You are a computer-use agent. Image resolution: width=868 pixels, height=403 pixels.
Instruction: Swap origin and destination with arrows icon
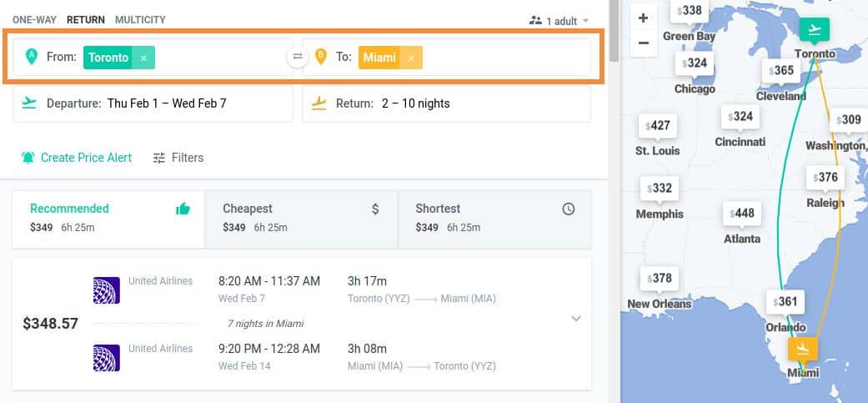[x=298, y=57]
